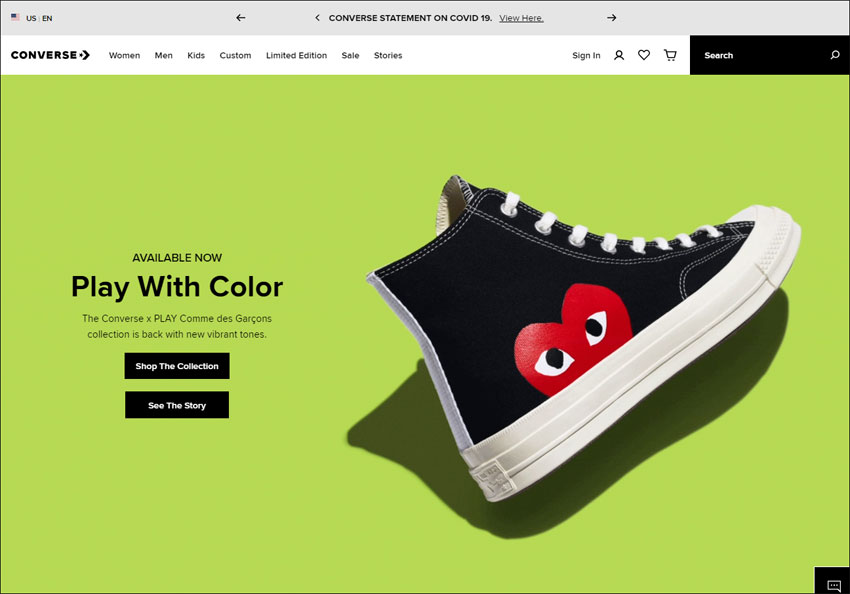Click the CONVERSE STATEMENT ON COVID 19 text
850x594 pixels.
[x=410, y=18]
